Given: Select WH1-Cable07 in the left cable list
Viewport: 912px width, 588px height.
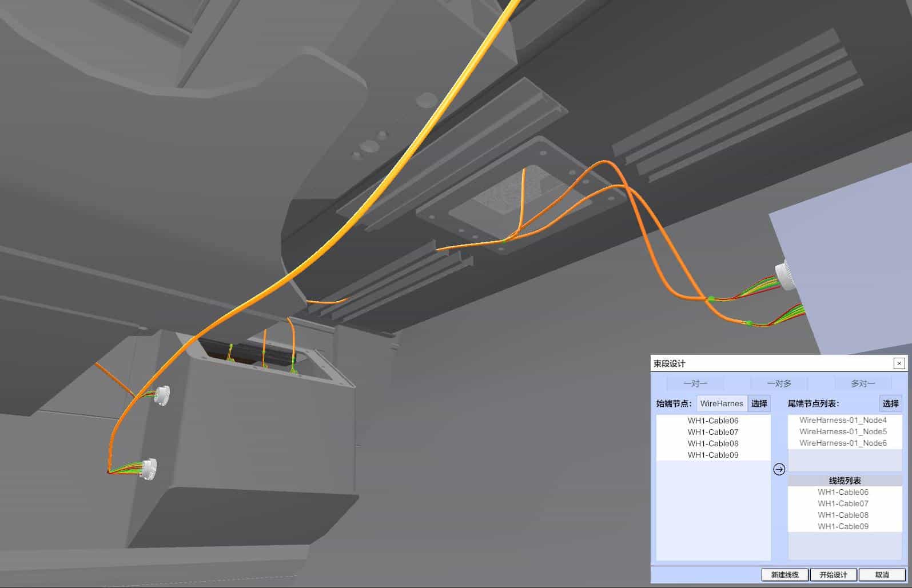Looking at the screenshot, I should (713, 432).
